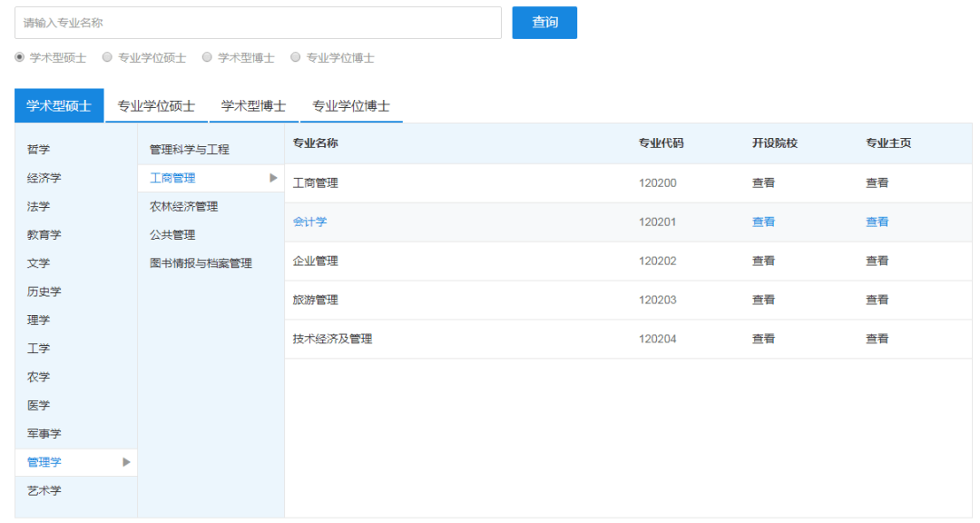Select 医学 in the discipline list
Image resolution: width=980 pixels, height=523 pixels.
pos(39,405)
